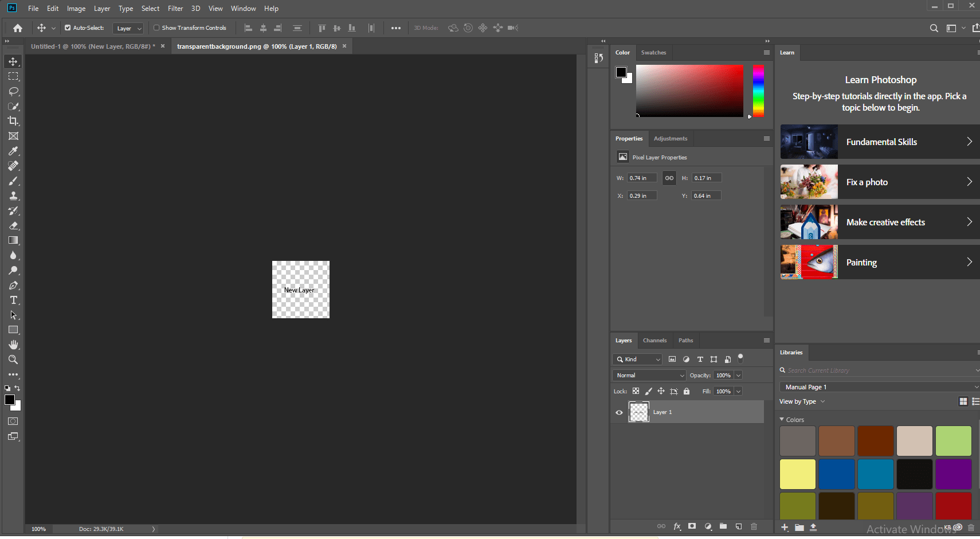
Task: Select the Horizontal Type tool
Action: pyautogui.click(x=13, y=300)
